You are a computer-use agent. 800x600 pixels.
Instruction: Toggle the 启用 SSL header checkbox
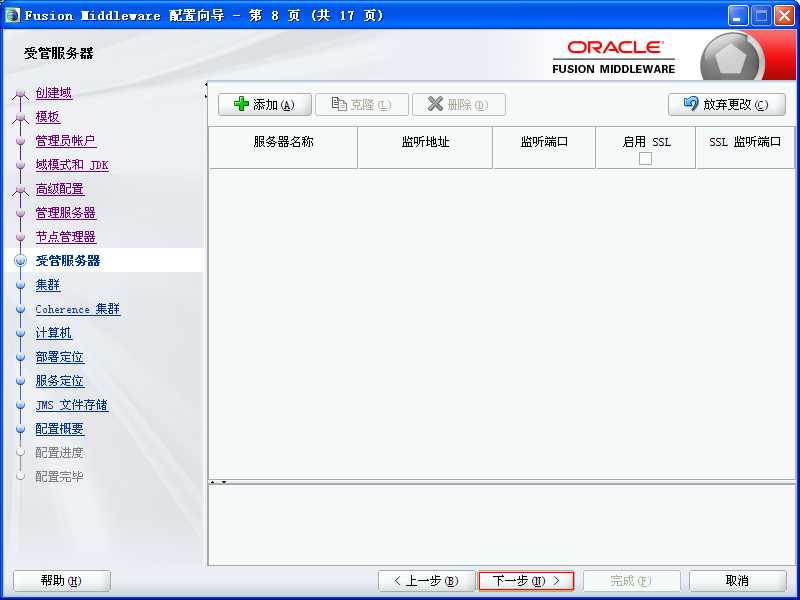[x=645, y=159]
